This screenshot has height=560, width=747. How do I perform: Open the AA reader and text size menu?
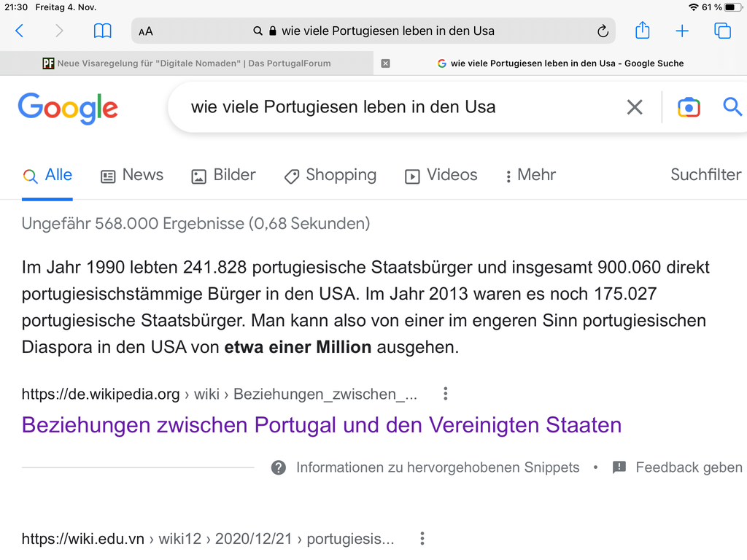pos(146,31)
